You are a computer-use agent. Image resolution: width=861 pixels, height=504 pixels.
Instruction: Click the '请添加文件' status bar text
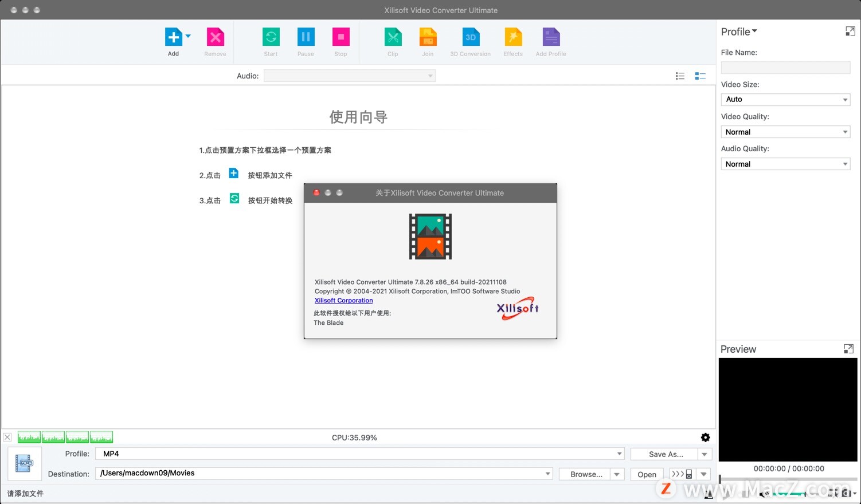click(x=25, y=493)
